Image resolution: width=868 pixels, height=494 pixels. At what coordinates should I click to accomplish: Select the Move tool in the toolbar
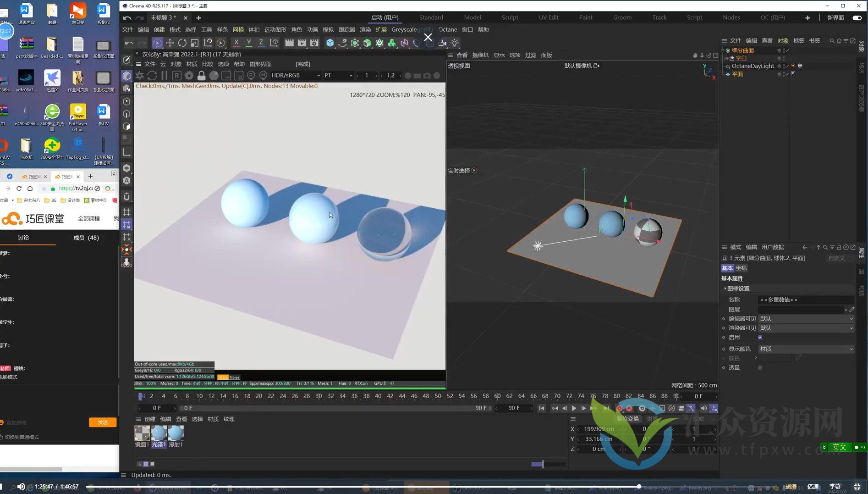pos(170,43)
